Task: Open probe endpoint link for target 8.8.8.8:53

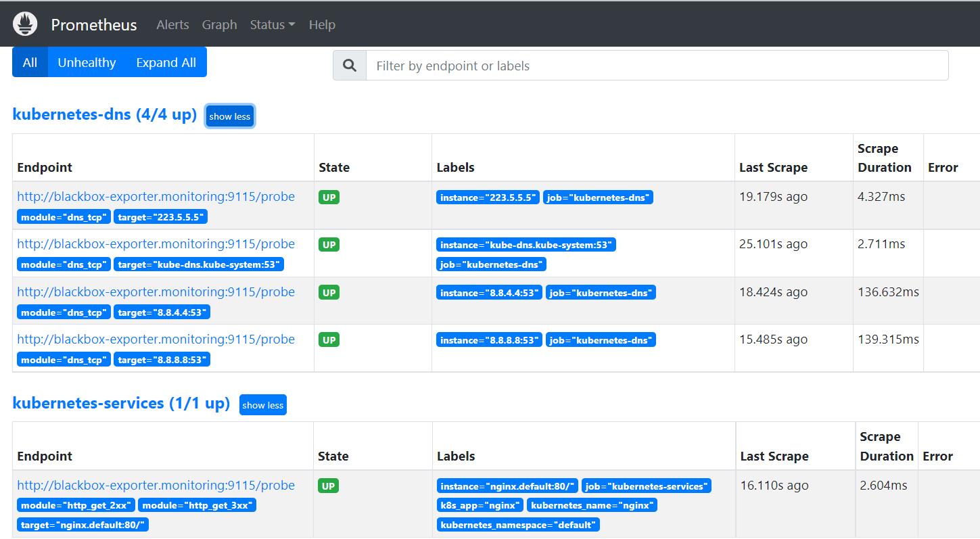Action: pos(156,339)
